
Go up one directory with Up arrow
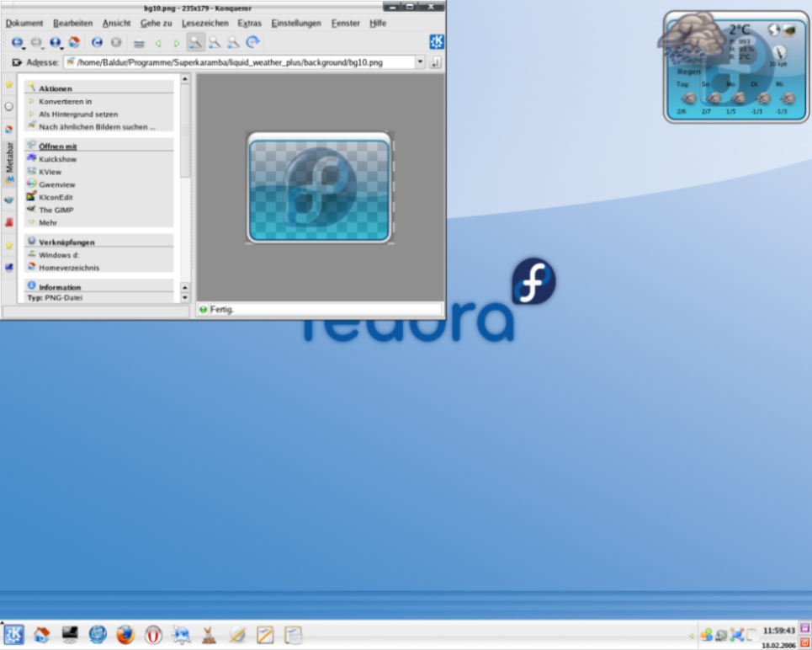(x=55, y=42)
